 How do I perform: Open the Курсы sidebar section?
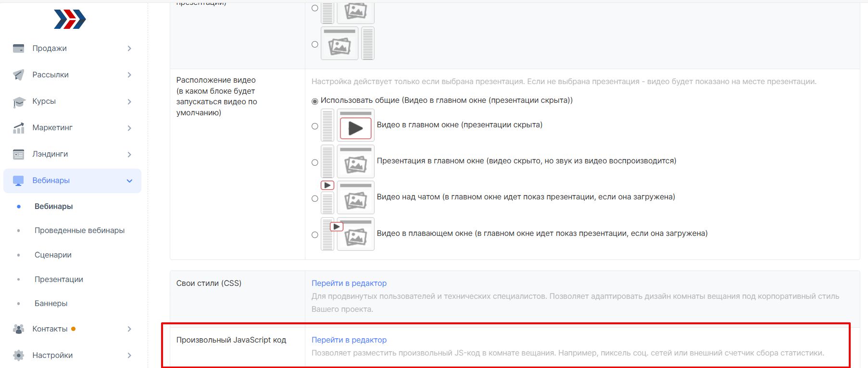pos(72,101)
